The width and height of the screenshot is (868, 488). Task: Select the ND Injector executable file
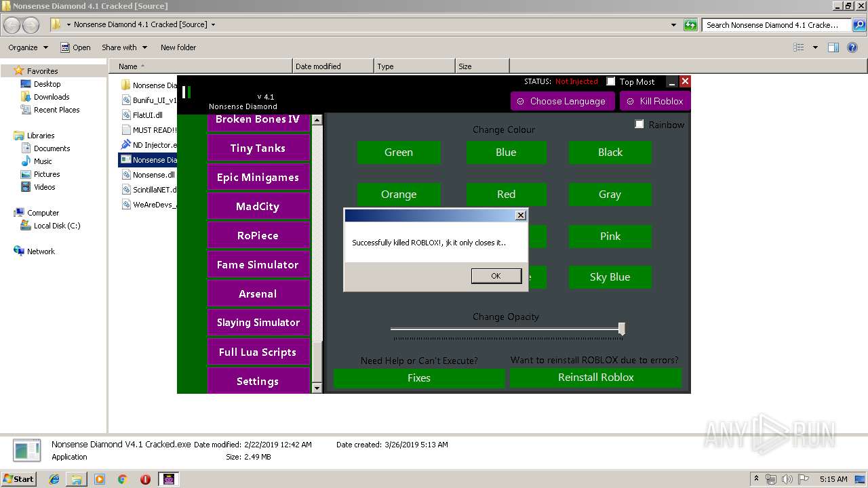(x=149, y=145)
